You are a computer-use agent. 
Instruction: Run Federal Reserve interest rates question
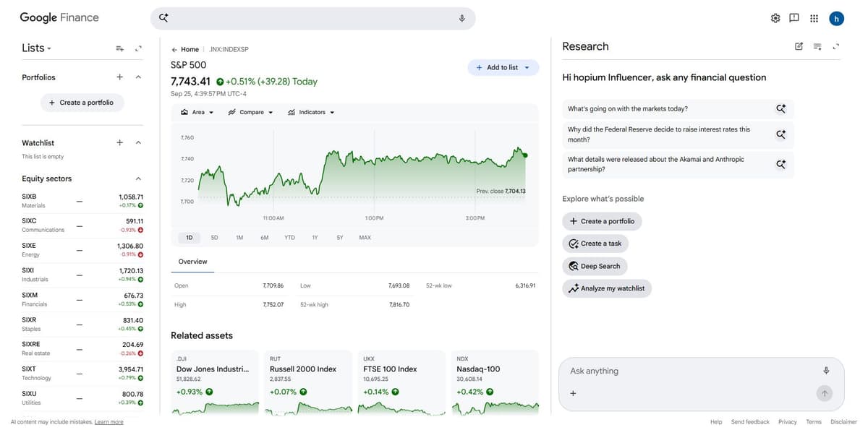678,134
